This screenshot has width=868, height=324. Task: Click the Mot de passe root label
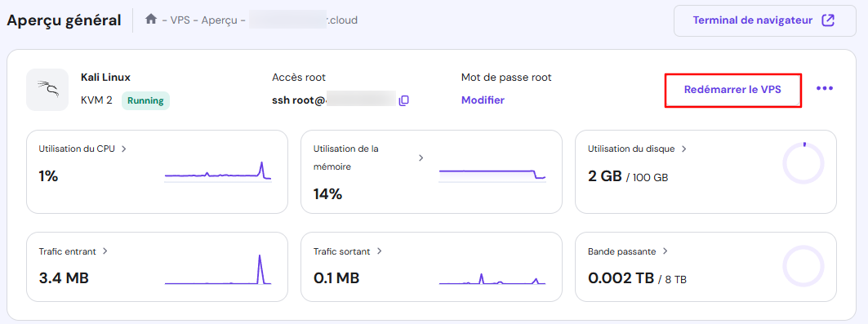click(506, 78)
